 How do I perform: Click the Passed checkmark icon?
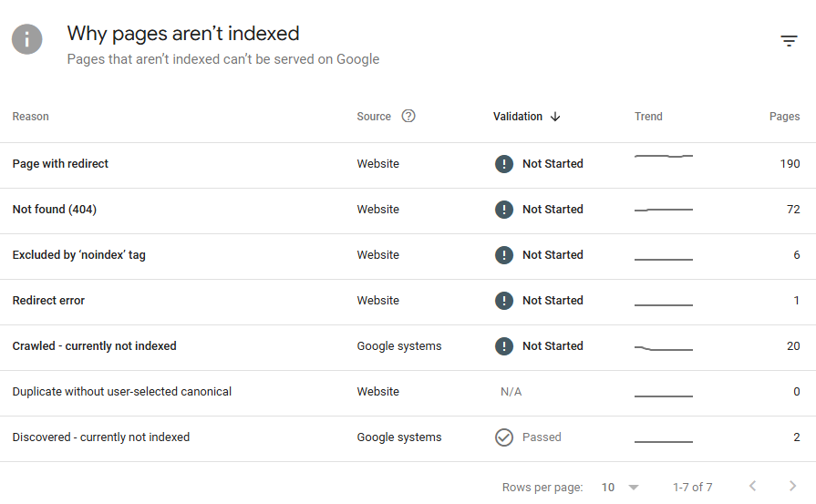coord(503,437)
